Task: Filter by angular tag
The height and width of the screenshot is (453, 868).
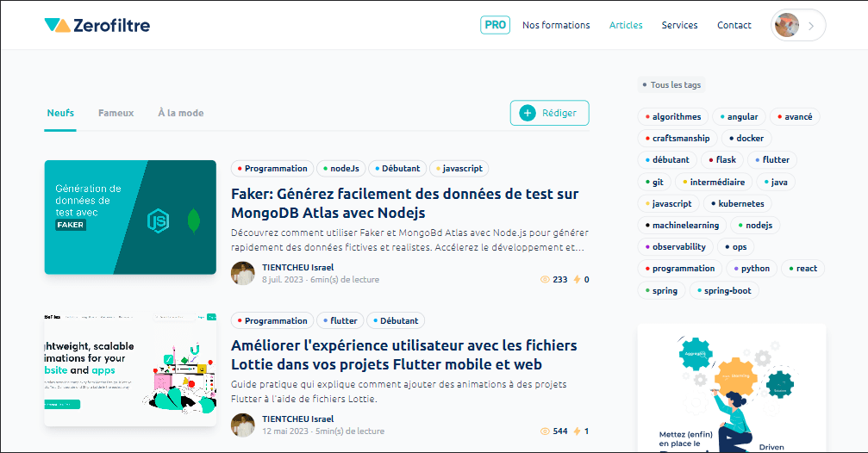Action: click(739, 117)
